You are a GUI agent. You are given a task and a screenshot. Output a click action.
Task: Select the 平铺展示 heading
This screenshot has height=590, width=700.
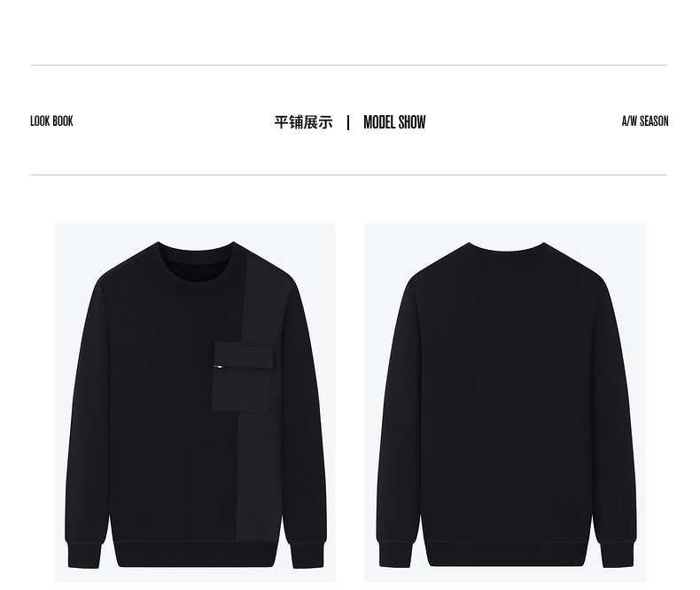[x=304, y=122]
